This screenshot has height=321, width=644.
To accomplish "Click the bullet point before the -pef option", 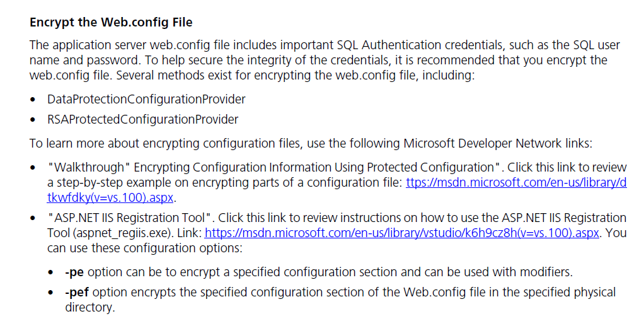I will (x=50, y=293).
